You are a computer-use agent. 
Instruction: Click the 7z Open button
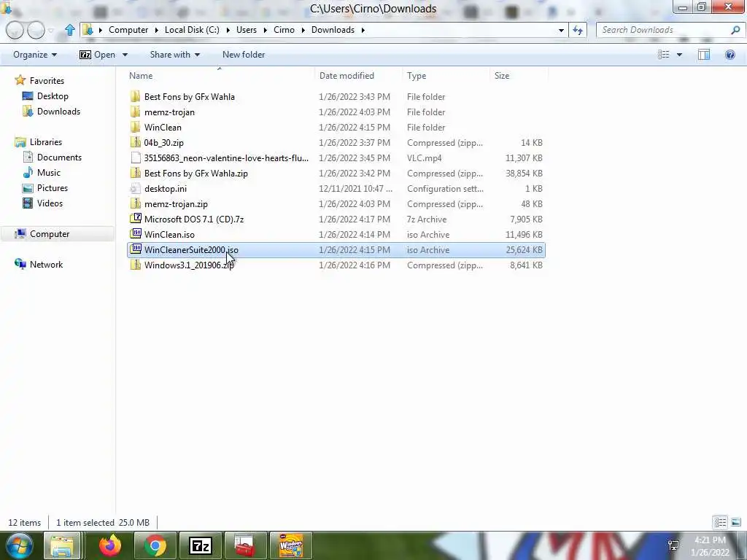(x=97, y=55)
